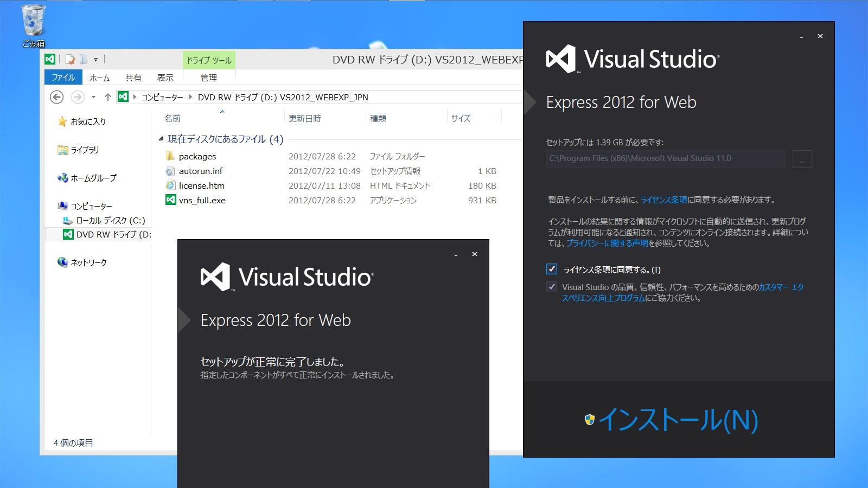This screenshot has width=868, height=488.
Task: Click the ドライブ ツール contextual tab header
Action: (209, 60)
